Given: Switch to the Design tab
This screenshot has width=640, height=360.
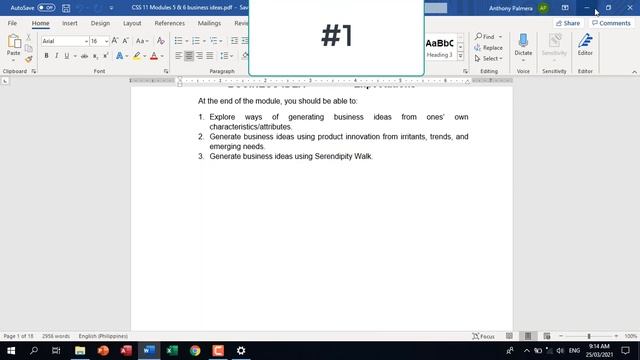Looking at the screenshot, I should click(100, 23).
